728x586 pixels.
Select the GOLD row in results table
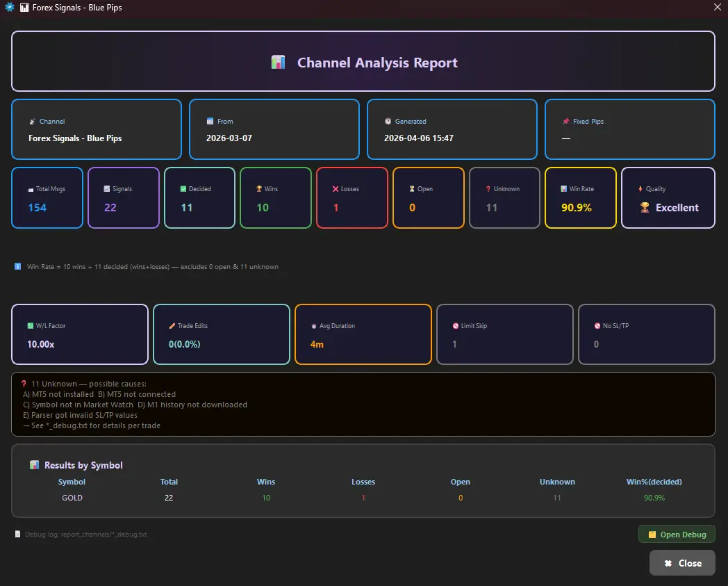[x=72, y=498]
